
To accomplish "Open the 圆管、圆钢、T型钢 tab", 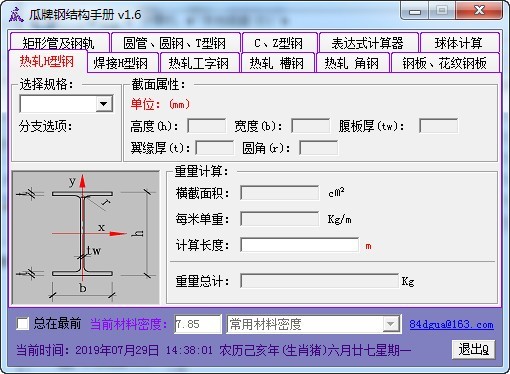I will click(176, 42).
